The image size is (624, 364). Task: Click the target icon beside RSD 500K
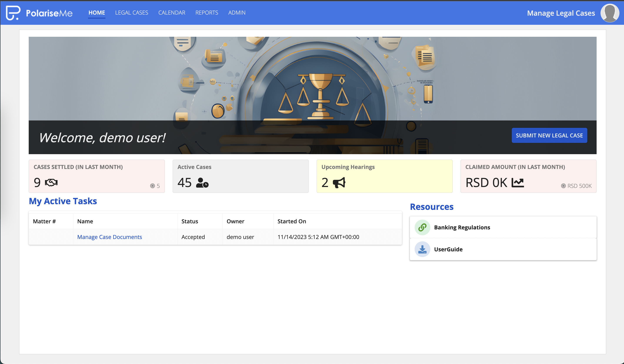pyautogui.click(x=563, y=186)
